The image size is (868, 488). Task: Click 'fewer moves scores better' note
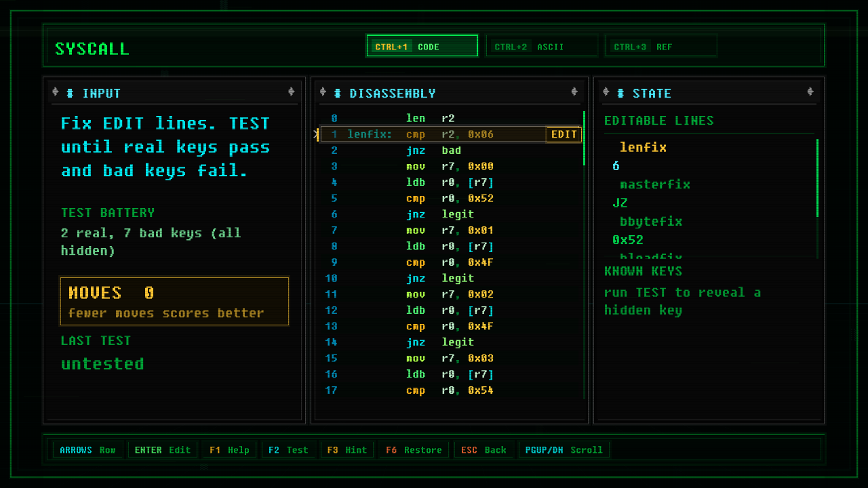166,313
